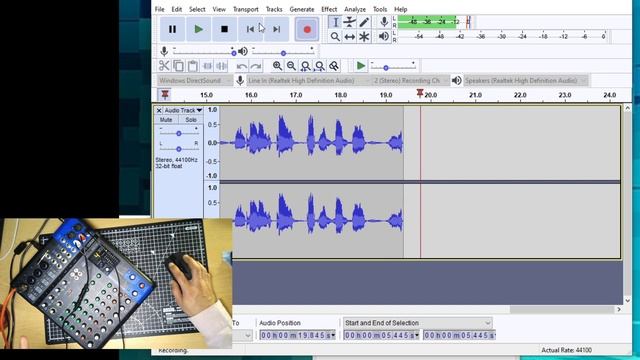This screenshot has width=640, height=360.
Task: Open the Help menu
Action: coord(400,9)
